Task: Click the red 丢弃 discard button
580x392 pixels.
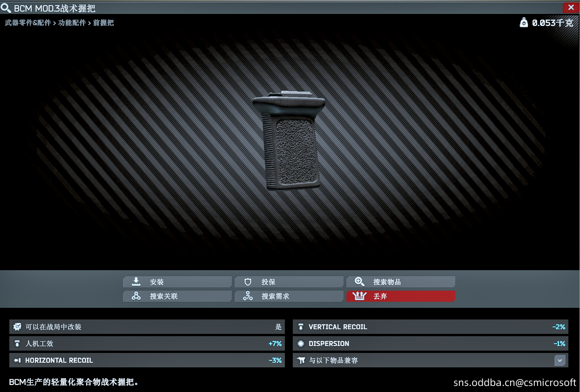Action: 401,296
